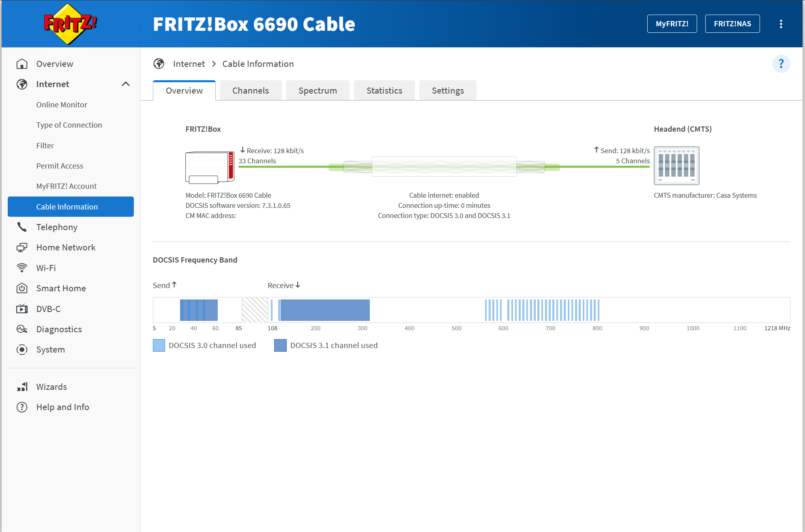This screenshot has width=805, height=532.
Task: Switch to the Settings tab
Action: tap(448, 91)
